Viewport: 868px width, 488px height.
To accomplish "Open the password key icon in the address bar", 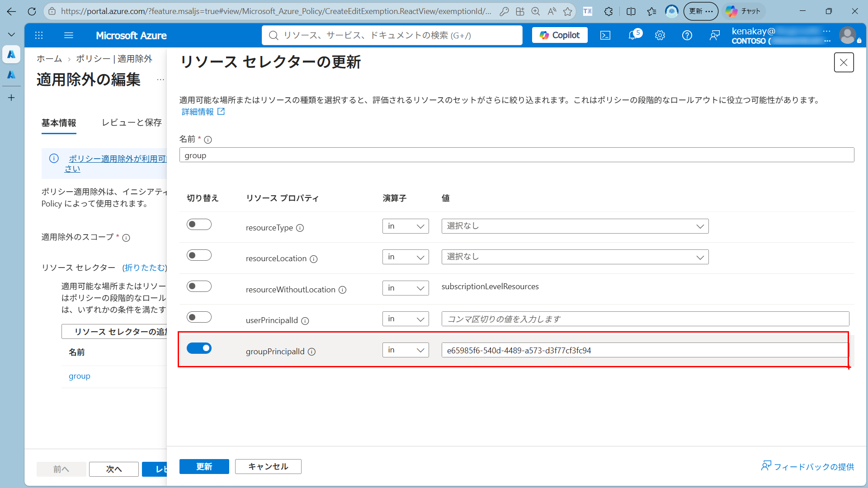I will (x=504, y=11).
